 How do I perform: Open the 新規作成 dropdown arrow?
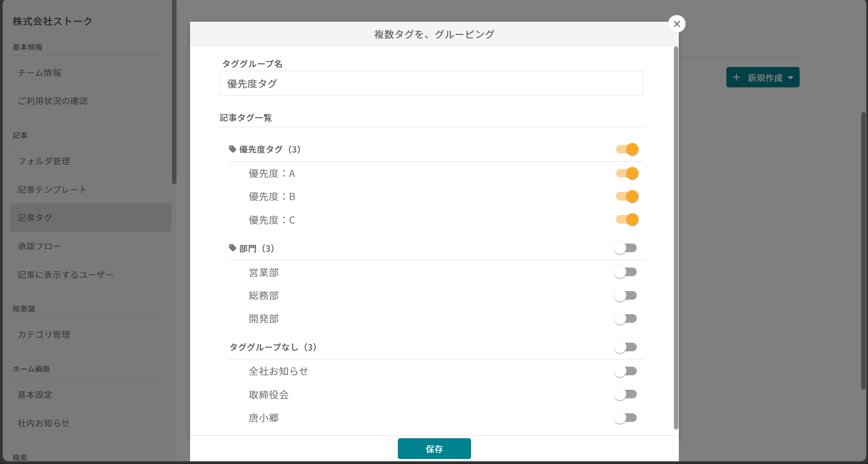coord(790,78)
